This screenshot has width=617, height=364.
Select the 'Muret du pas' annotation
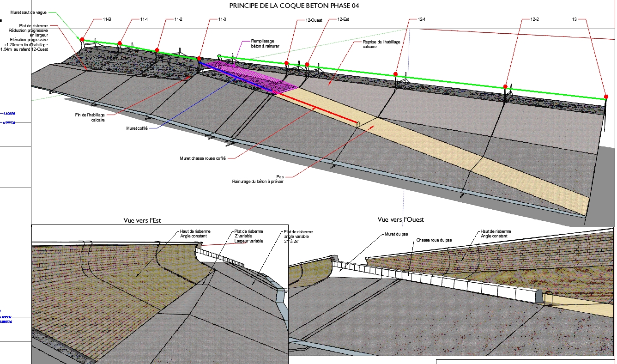[x=396, y=234]
